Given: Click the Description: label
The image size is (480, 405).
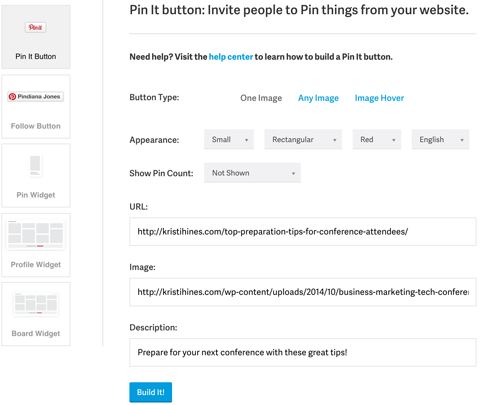Looking at the screenshot, I should click(153, 328).
